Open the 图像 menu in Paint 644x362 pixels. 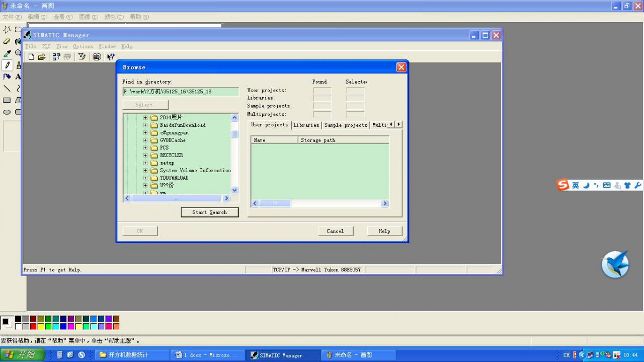coord(88,17)
